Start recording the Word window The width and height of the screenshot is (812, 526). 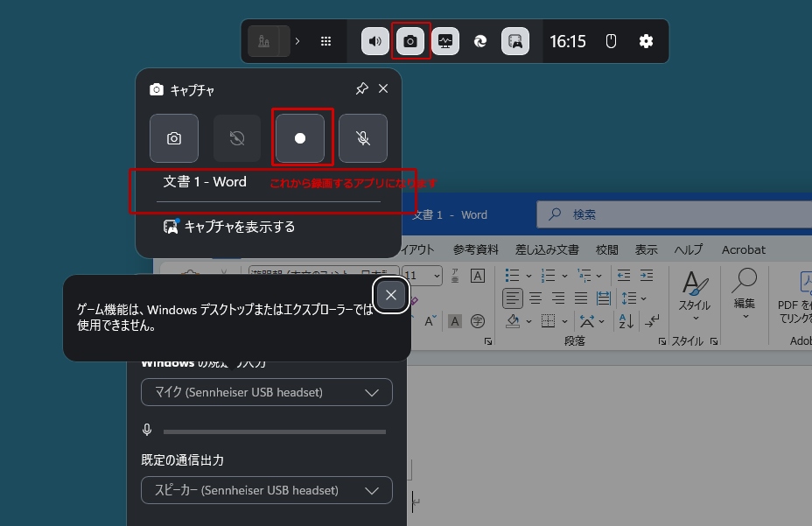click(300, 138)
